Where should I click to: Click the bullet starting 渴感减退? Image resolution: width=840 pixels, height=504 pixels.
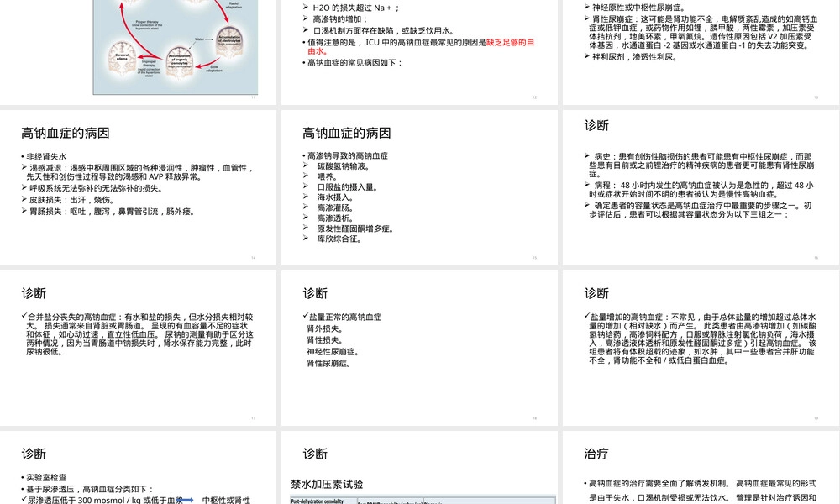coord(139,172)
